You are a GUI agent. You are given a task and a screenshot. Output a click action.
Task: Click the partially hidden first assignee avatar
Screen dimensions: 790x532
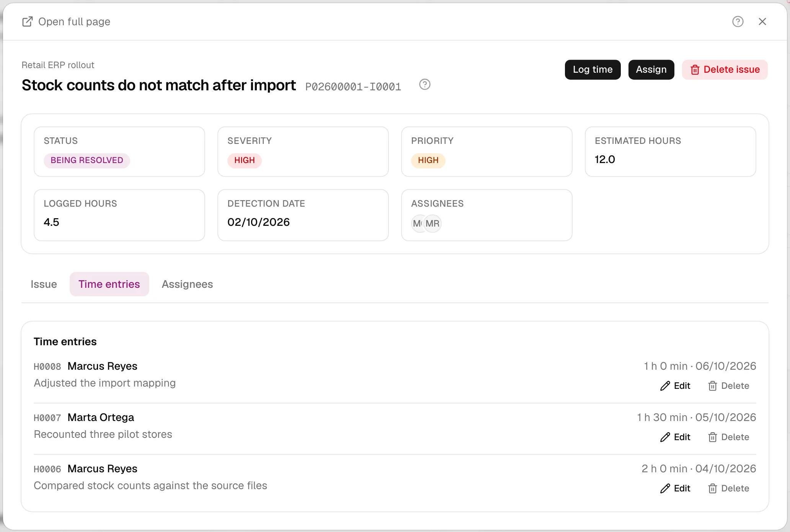tap(417, 224)
